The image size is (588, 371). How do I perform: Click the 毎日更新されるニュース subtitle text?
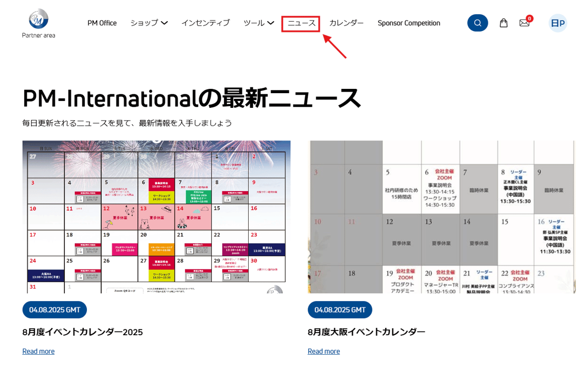[127, 123]
